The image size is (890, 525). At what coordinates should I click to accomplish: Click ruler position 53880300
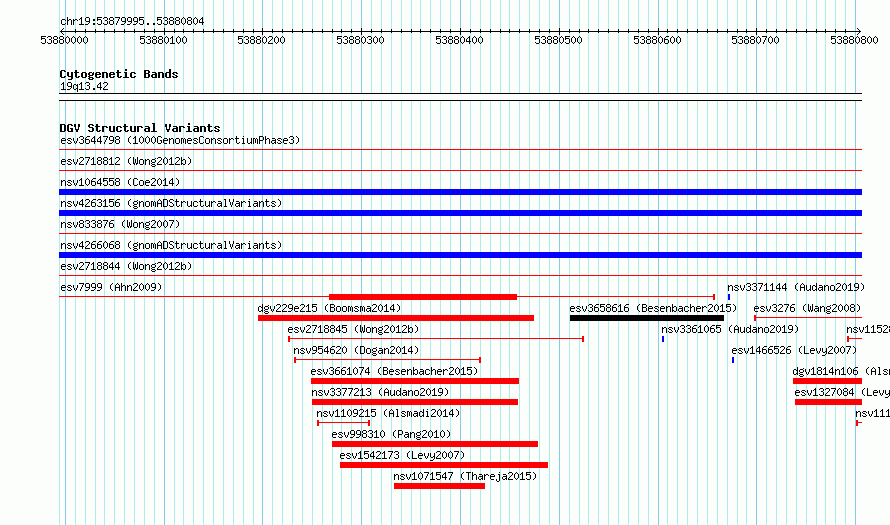coord(360,40)
